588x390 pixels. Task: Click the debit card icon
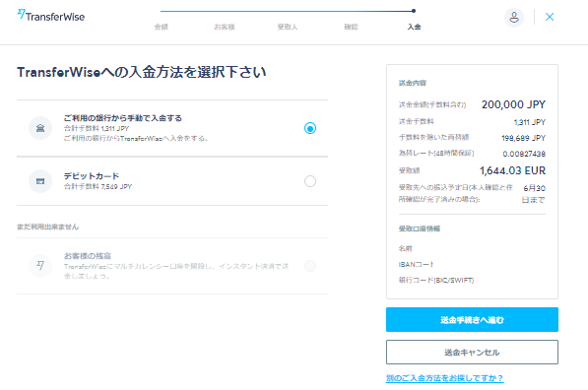[40, 181]
